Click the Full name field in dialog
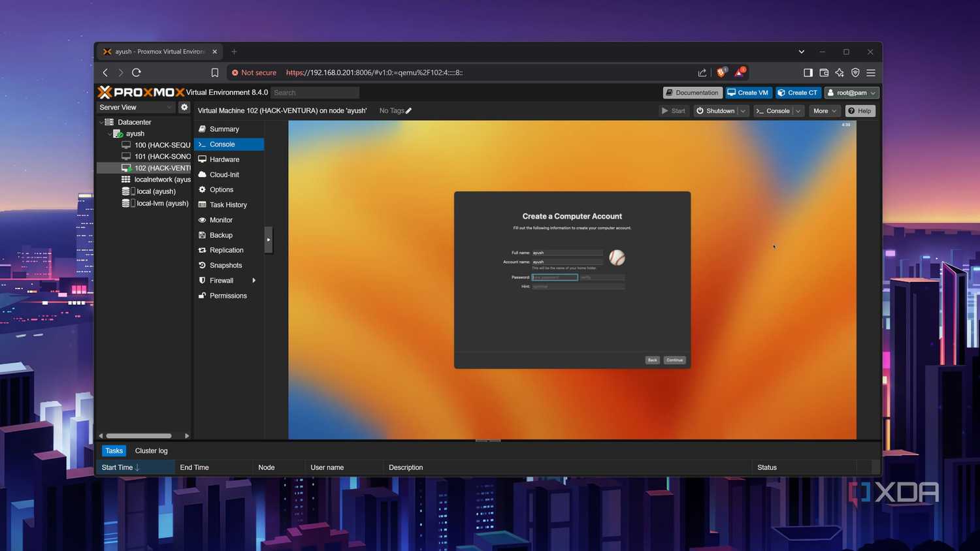The width and height of the screenshot is (980, 551). tap(567, 253)
